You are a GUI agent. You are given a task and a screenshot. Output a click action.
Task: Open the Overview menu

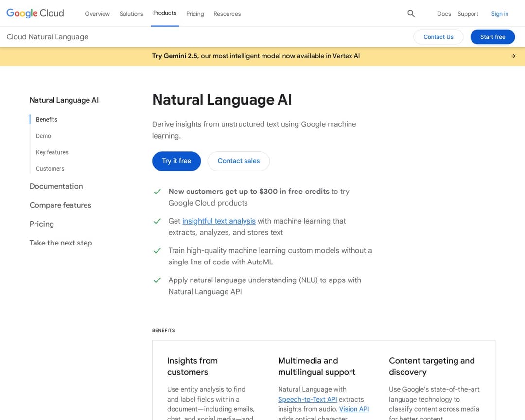(97, 14)
